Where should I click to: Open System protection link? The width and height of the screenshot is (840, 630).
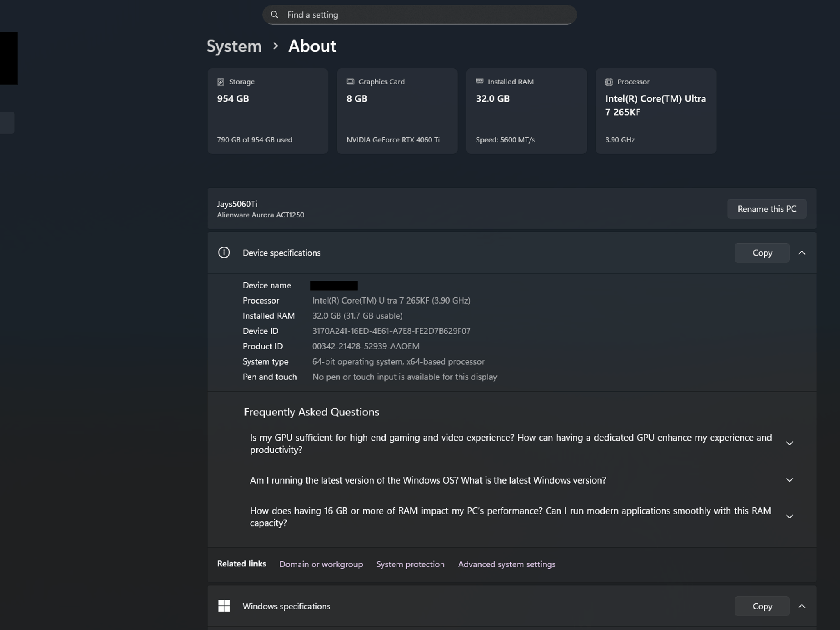(410, 564)
